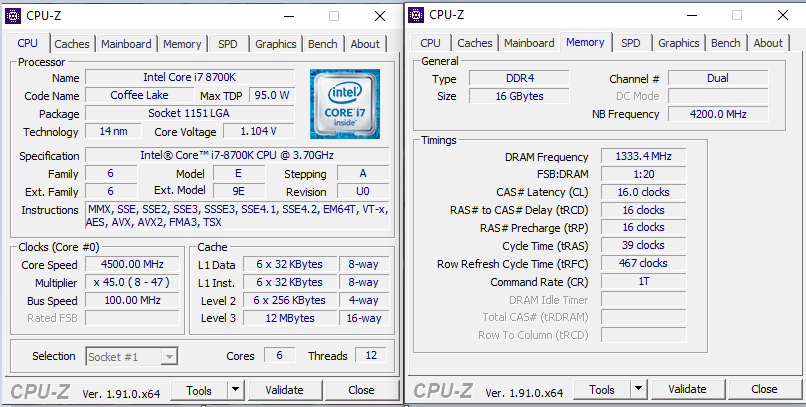Click Package value Socket 1151 LGA

[190, 114]
